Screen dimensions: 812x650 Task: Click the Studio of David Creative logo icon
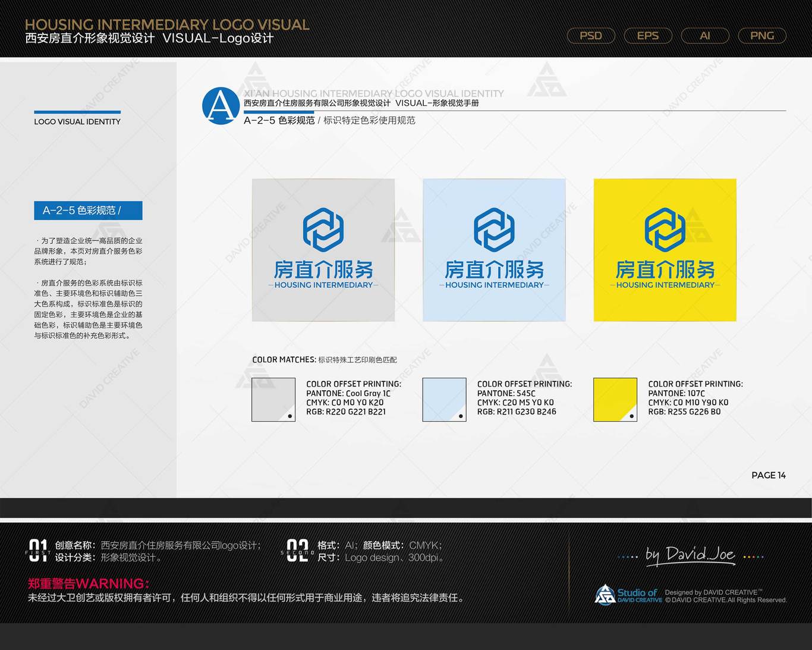[605, 595]
